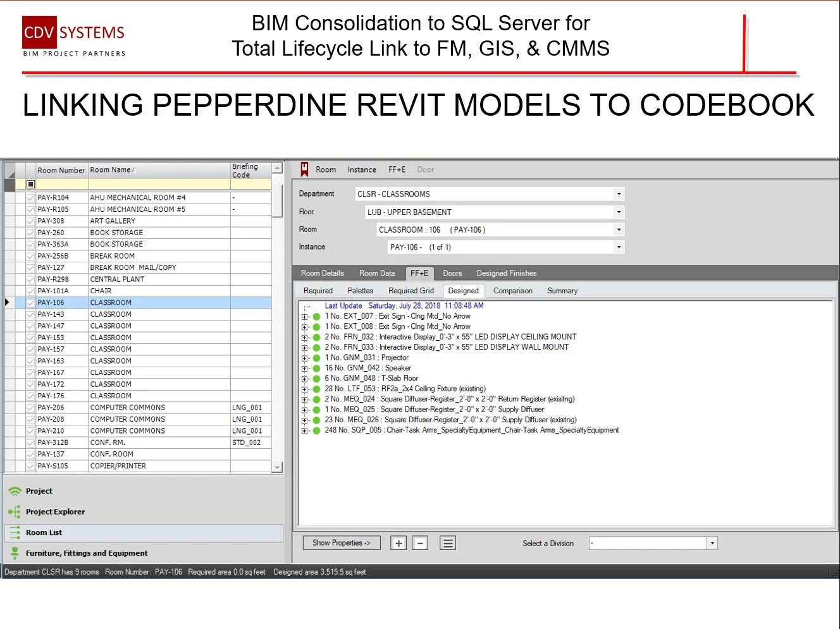Viewport: 840px width, 629px height.
Task: Open the Palettes sub-tab
Action: click(361, 291)
